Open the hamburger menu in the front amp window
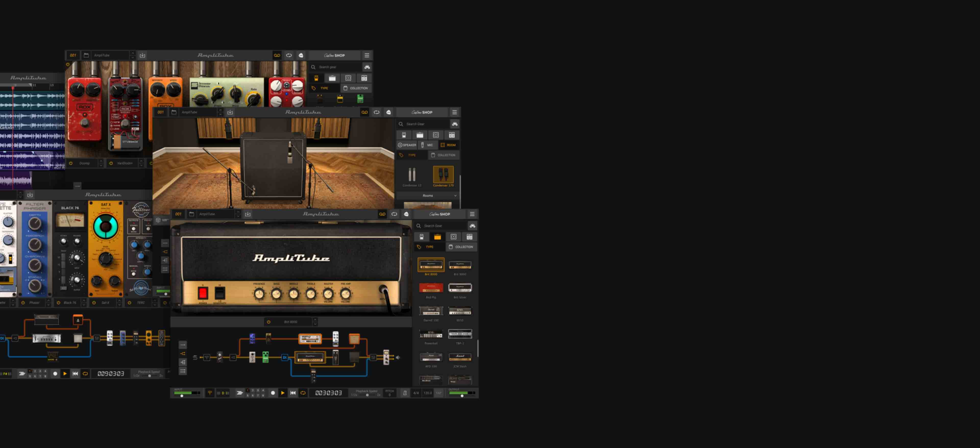This screenshot has width=980, height=448. [472, 214]
